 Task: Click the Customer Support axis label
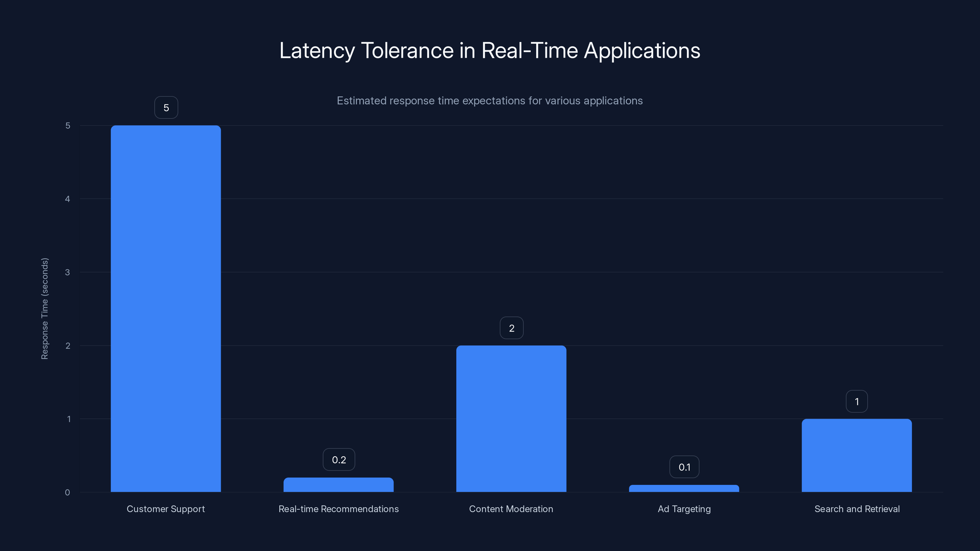165,509
